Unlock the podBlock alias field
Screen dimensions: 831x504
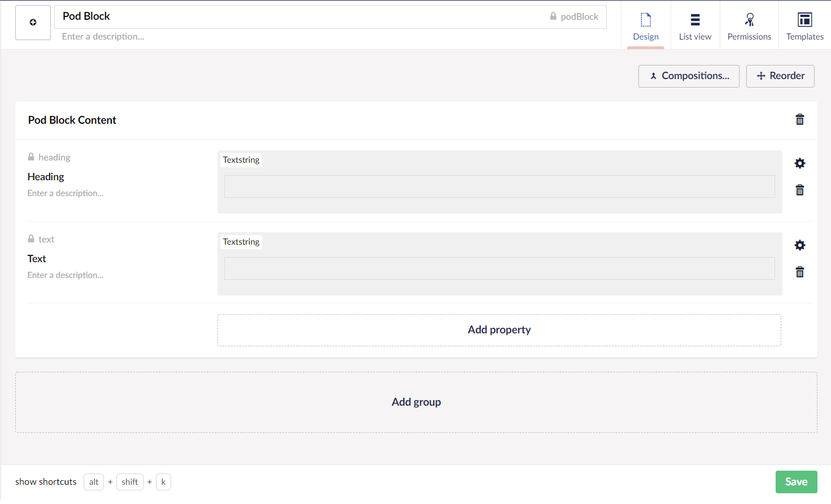pos(553,16)
